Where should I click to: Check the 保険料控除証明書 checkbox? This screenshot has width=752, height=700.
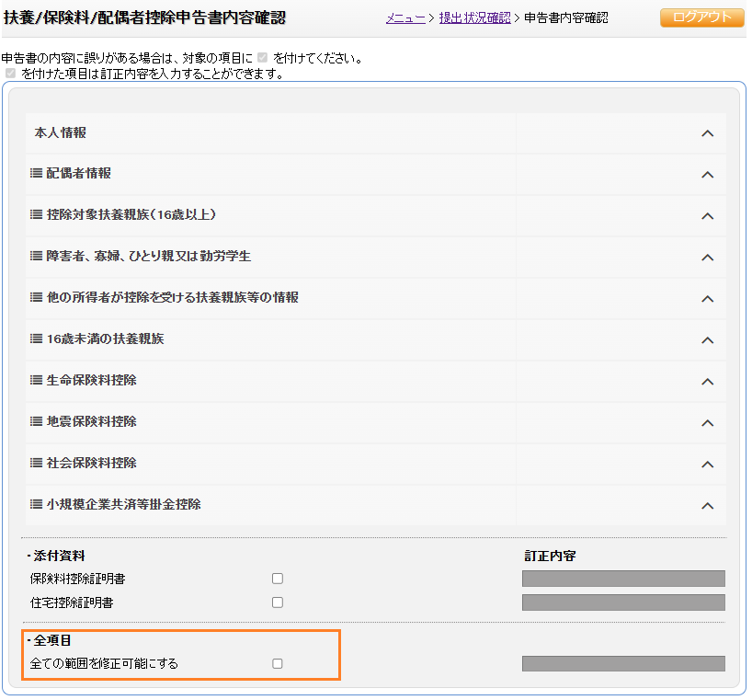[278, 579]
